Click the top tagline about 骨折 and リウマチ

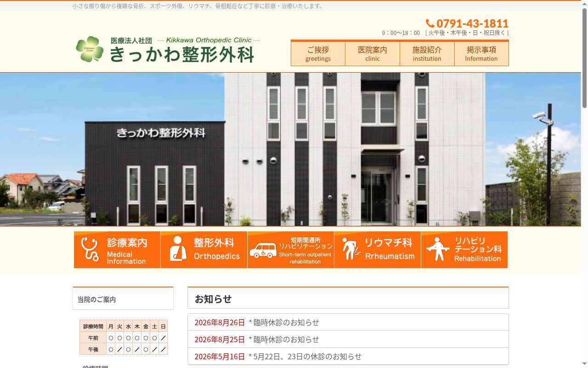click(x=198, y=6)
